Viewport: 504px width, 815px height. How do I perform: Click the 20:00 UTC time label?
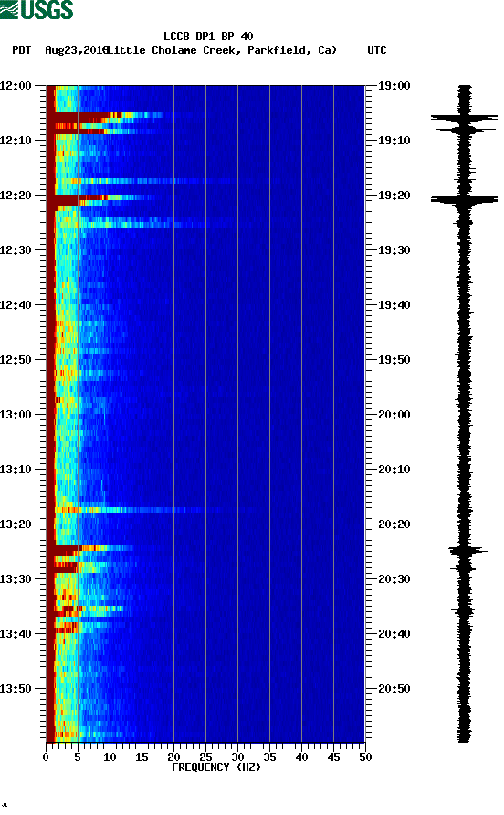pyautogui.click(x=394, y=415)
